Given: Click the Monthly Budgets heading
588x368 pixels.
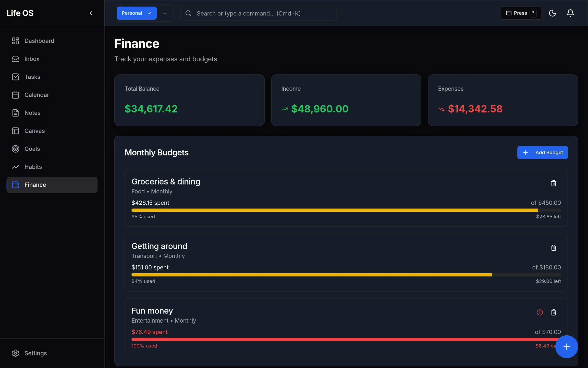Looking at the screenshot, I should 157,153.
